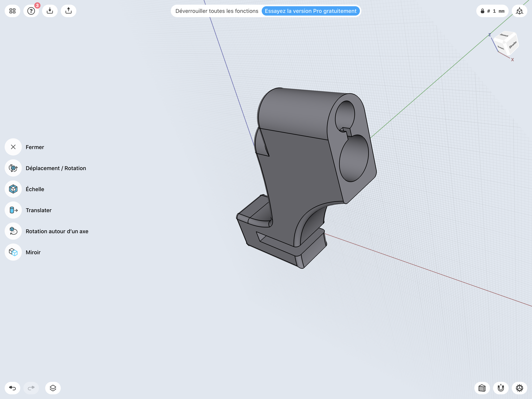This screenshot has height=399, width=532.
Task: Choose Miroir menu entry
Action: pyautogui.click(x=33, y=252)
